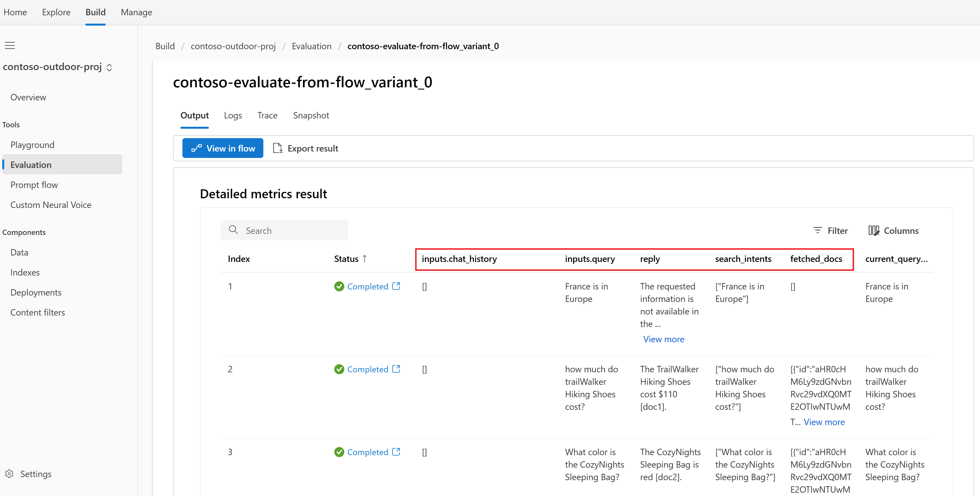
Task: Click the flow icon on View in flow button
Action: pos(196,148)
